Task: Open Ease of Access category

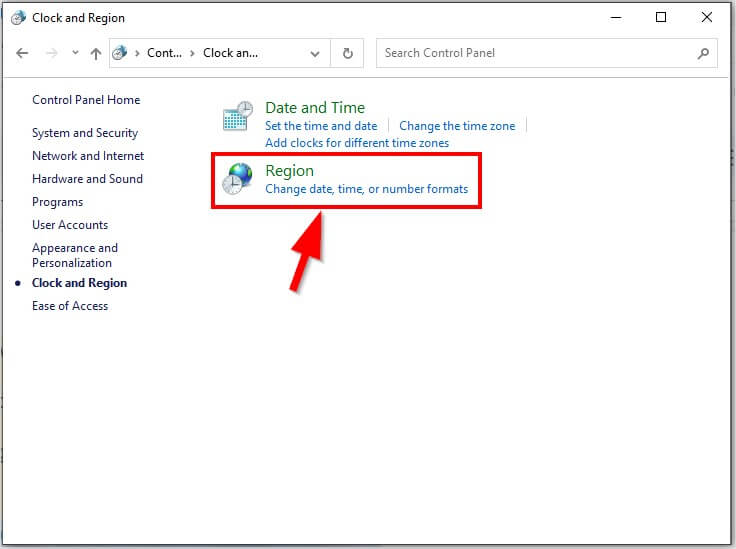Action: (x=70, y=306)
